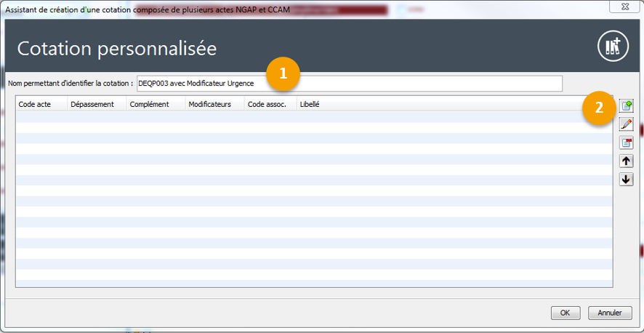
Task: Move selected acte up with arrow
Action: (626, 161)
